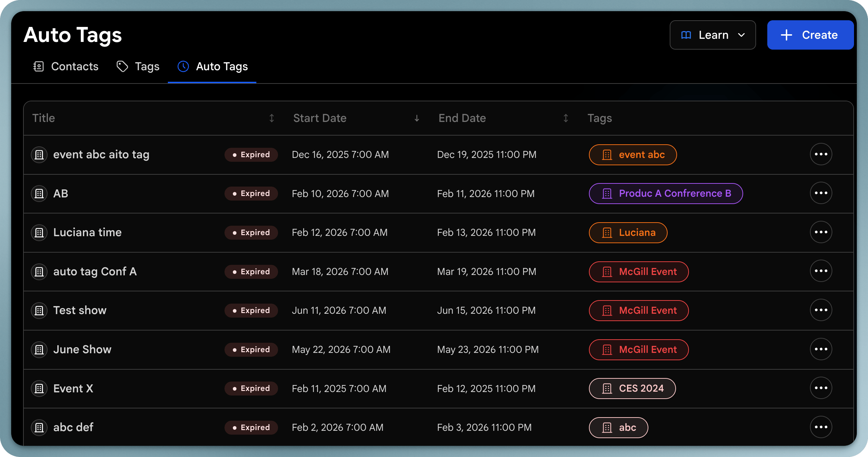Click the Tags column header
The height and width of the screenshot is (457, 868).
coord(600,118)
